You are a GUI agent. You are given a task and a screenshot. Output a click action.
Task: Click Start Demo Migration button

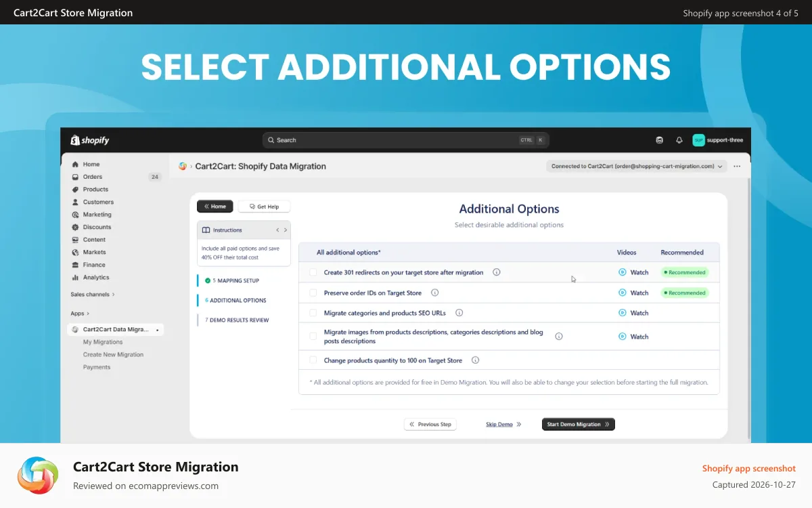point(579,424)
